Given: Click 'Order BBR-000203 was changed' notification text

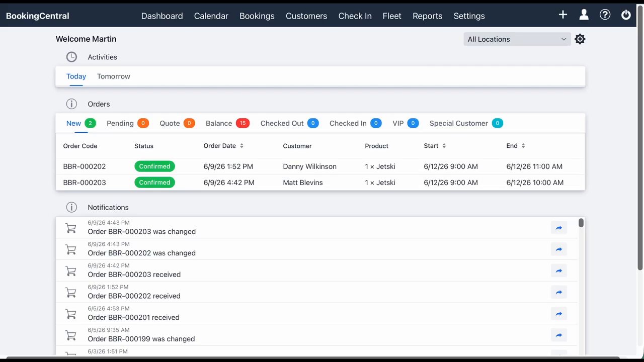Looking at the screenshot, I should (x=142, y=232).
